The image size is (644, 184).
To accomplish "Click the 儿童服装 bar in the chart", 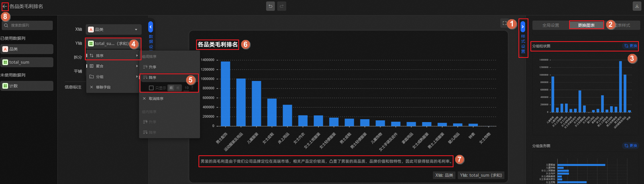I will [256, 104].
